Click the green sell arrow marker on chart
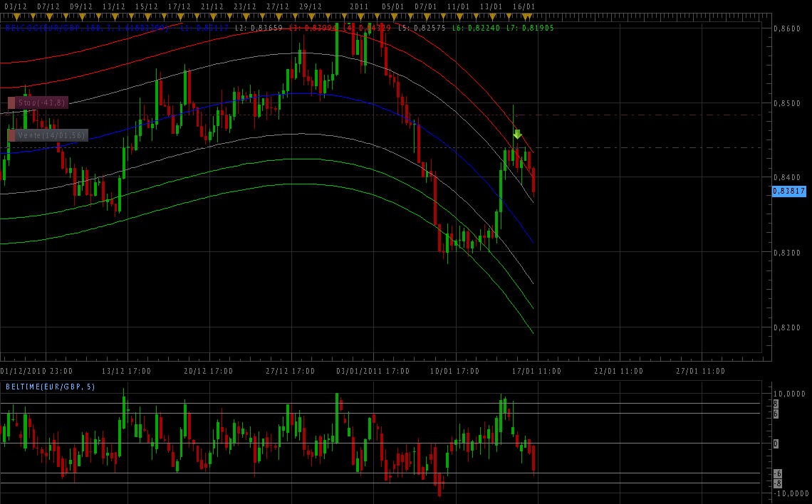The height and width of the screenshot is (504, 812). pos(517,134)
